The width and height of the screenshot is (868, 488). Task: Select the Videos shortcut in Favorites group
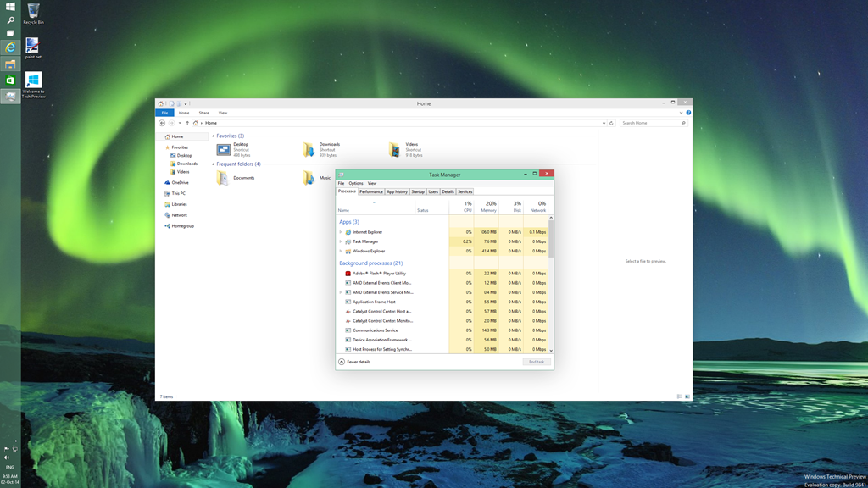point(395,150)
